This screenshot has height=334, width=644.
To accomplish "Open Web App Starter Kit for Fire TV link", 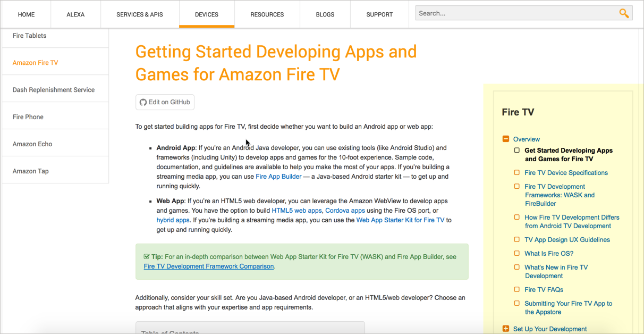I will (400, 220).
